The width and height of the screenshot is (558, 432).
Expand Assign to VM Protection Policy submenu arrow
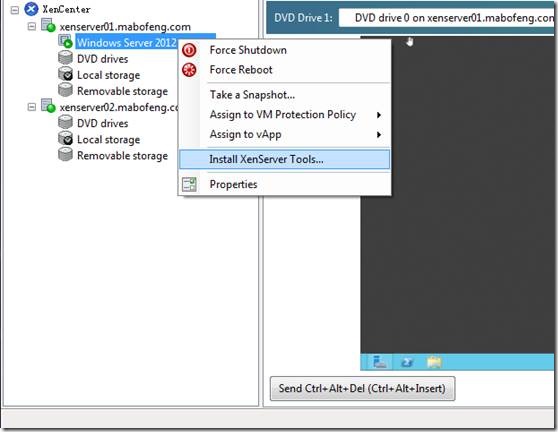point(379,115)
